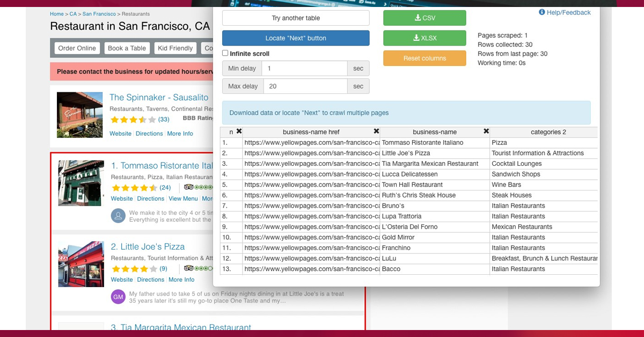Select the Book a Table filter
The image size is (644, 337).
point(127,48)
